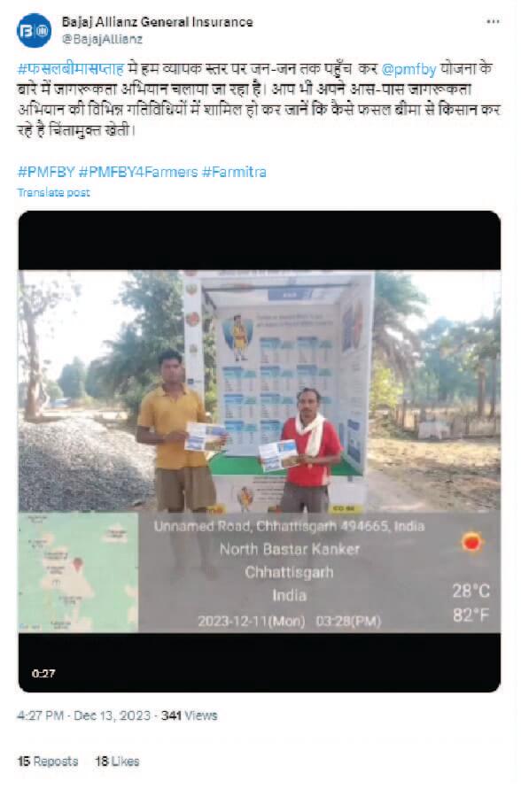Open Bajaj Allianz profile avatar

click(35, 31)
